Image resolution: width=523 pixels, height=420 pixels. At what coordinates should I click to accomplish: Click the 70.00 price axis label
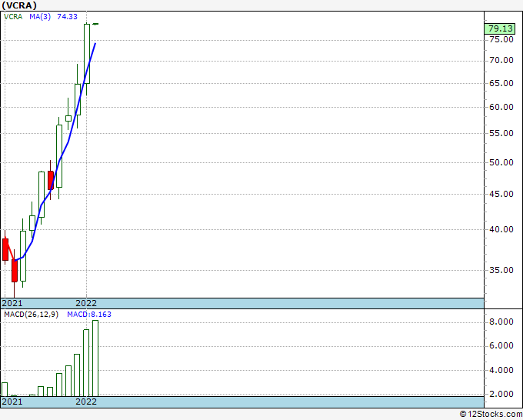[x=501, y=60]
